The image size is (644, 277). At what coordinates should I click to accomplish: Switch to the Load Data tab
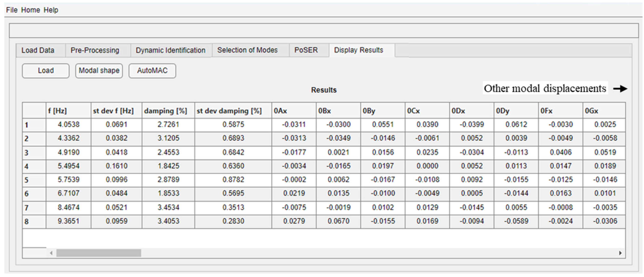(x=38, y=50)
